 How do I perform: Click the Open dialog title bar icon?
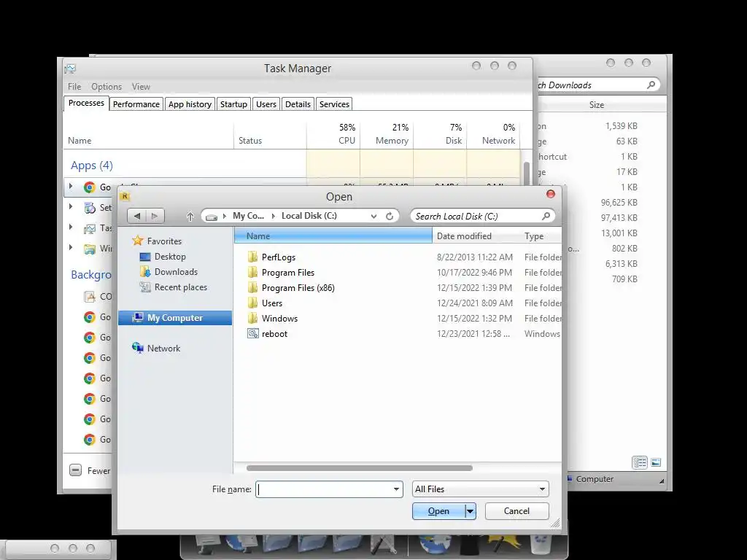tap(125, 196)
